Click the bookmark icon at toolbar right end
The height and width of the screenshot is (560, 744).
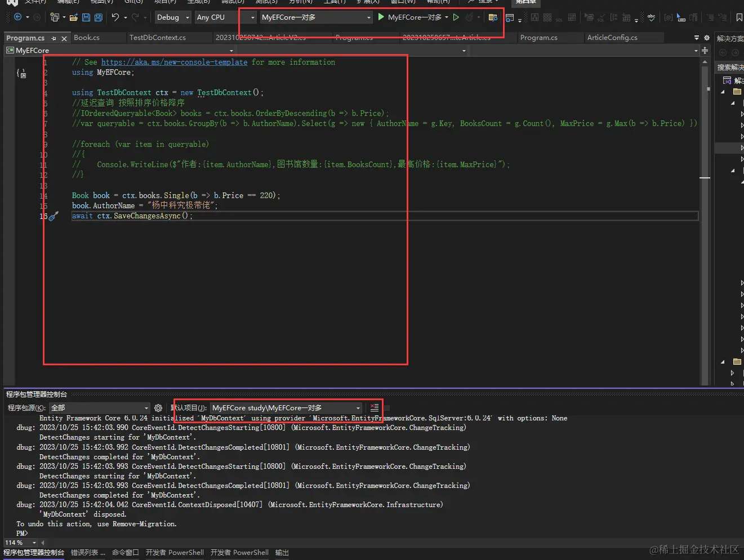pyautogui.click(x=739, y=17)
